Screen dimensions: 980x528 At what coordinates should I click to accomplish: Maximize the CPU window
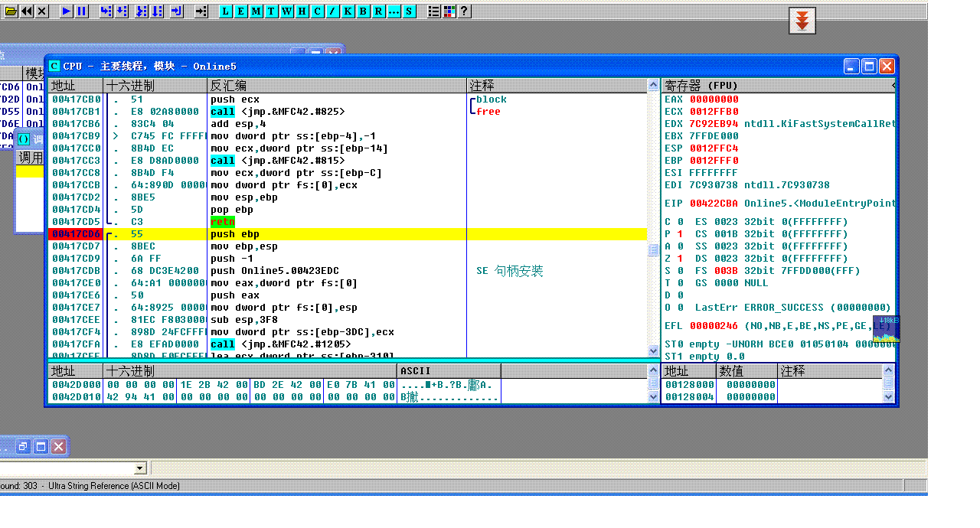click(x=869, y=67)
